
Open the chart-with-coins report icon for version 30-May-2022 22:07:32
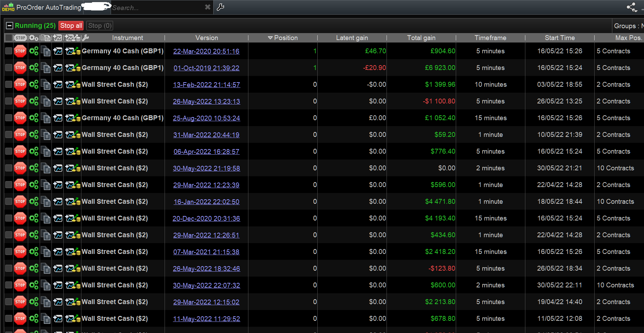point(73,285)
